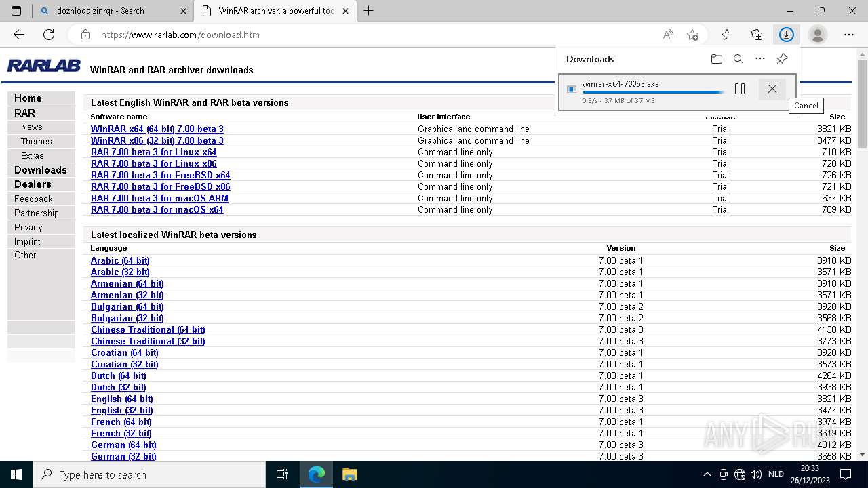This screenshot has width=868, height=488.
Task: Open Feedback sidebar item
Action: (x=41, y=199)
